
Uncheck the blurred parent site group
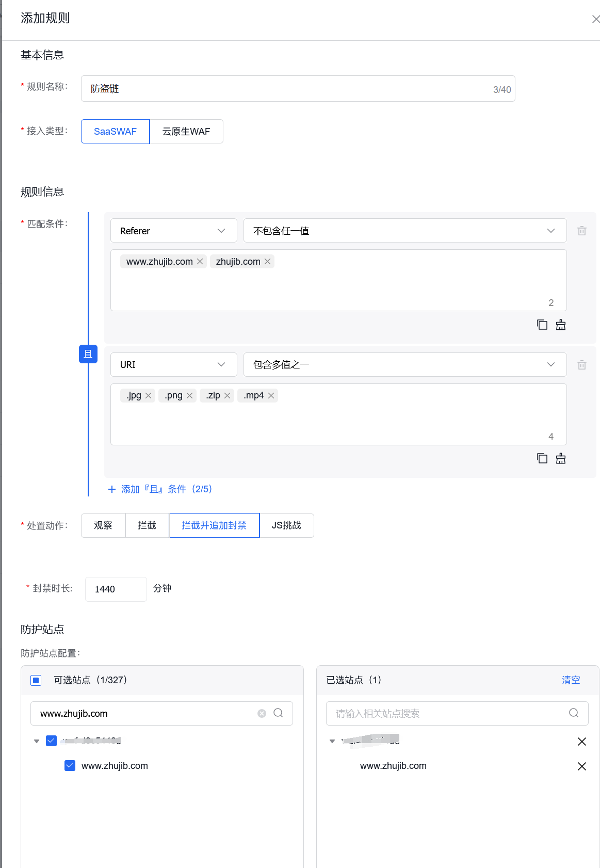pyautogui.click(x=51, y=741)
